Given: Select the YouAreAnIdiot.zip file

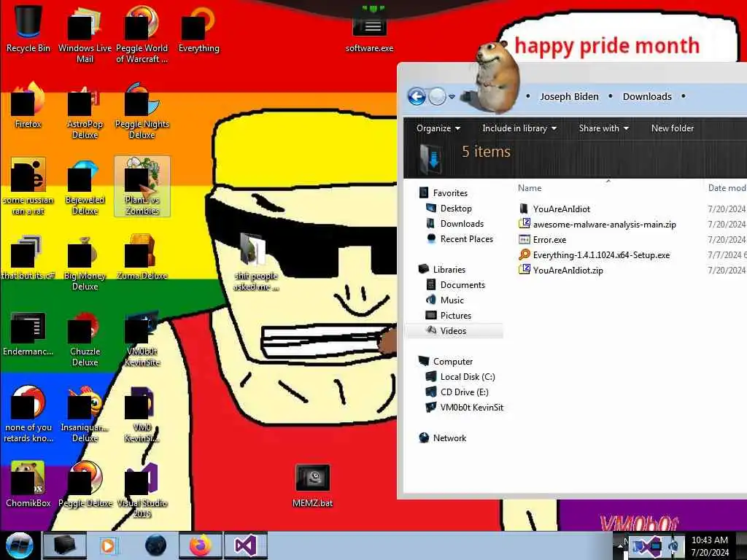Looking at the screenshot, I should click(561, 270).
